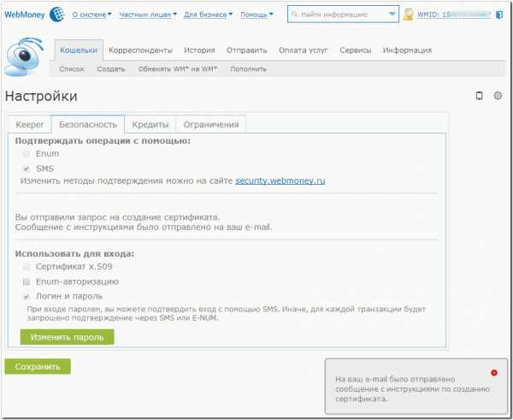
Task: Click the Keeper ant mascot icon
Action: click(24, 57)
